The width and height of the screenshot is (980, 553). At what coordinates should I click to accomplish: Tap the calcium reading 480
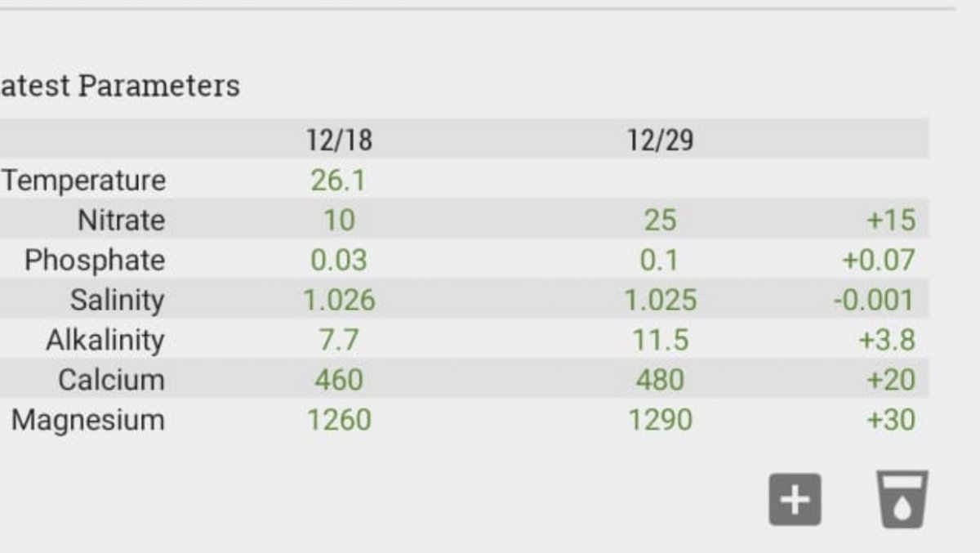[660, 380]
